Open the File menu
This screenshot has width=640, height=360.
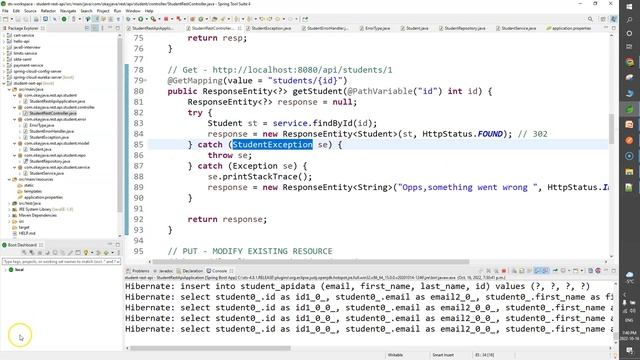coord(5,11)
